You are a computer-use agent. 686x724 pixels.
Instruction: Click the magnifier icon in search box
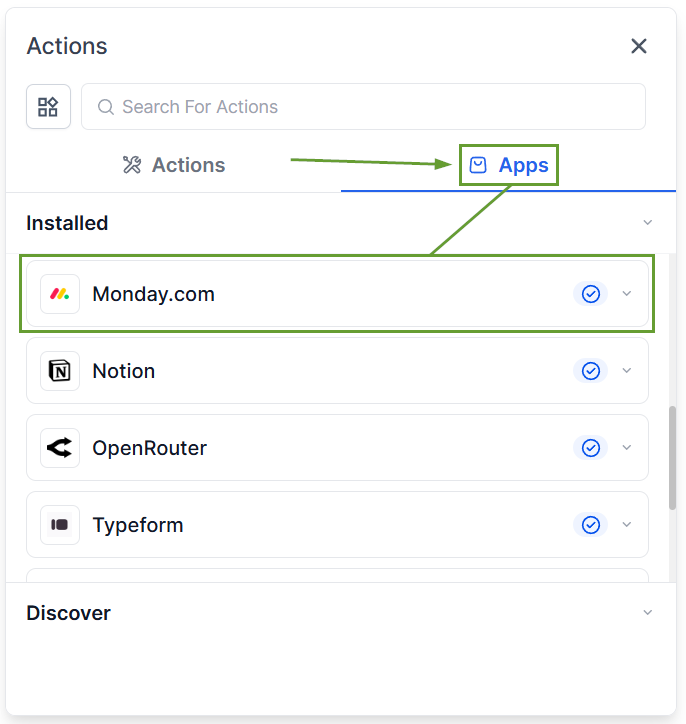coord(106,107)
